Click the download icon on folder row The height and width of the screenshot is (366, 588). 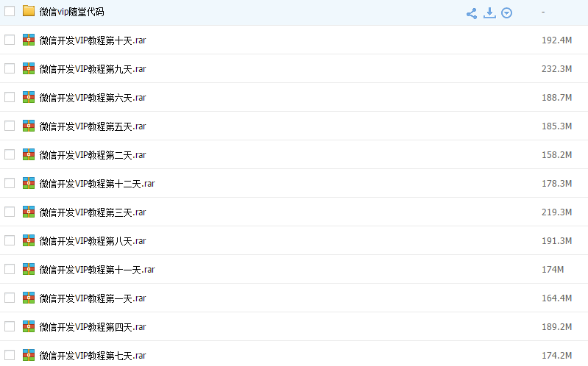tap(489, 12)
